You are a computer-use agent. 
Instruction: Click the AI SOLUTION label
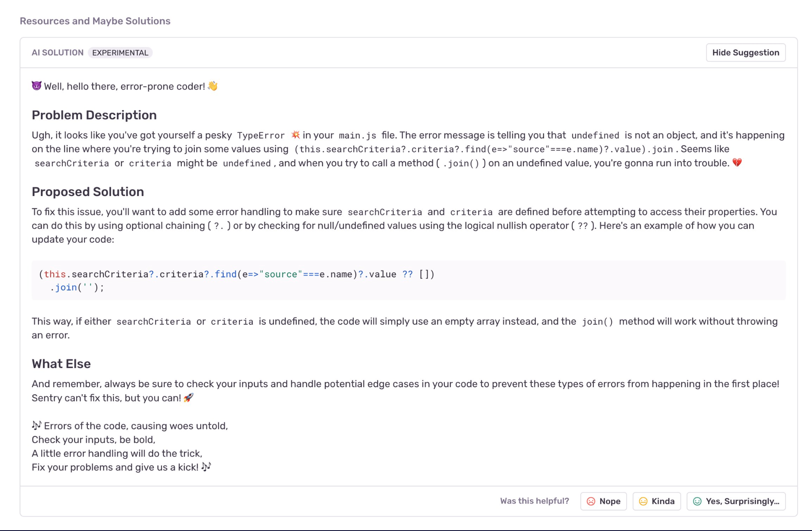coord(58,52)
